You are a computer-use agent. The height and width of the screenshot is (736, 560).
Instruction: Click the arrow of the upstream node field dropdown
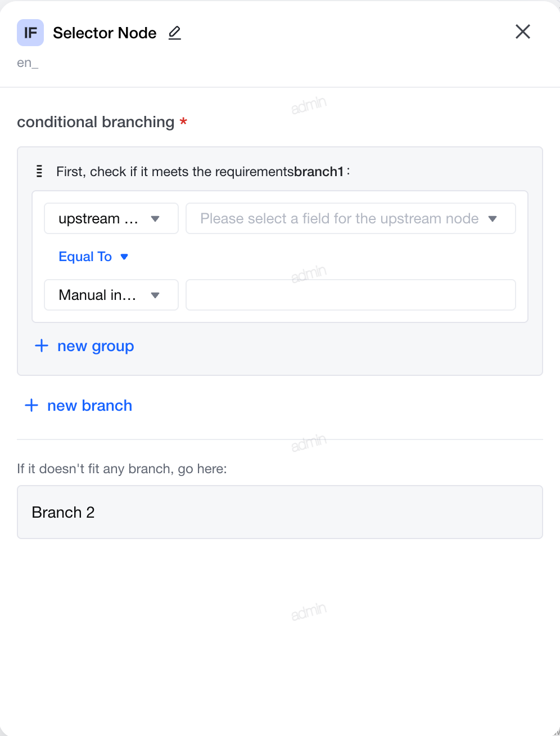tap(493, 219)
